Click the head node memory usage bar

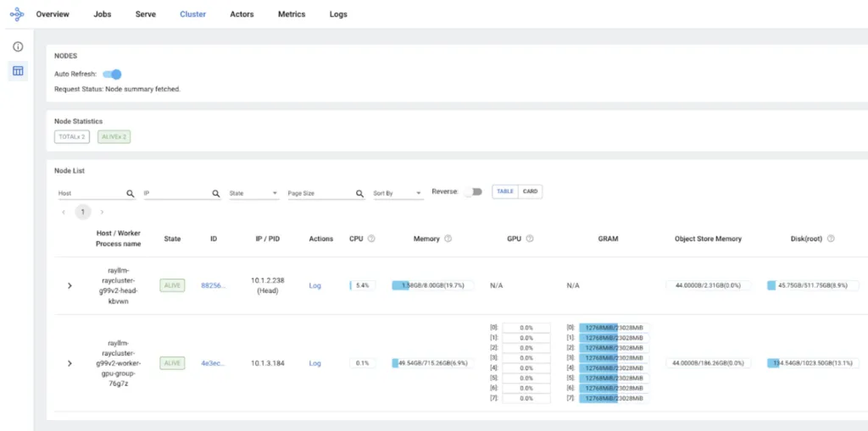click(x=432, y=286)
